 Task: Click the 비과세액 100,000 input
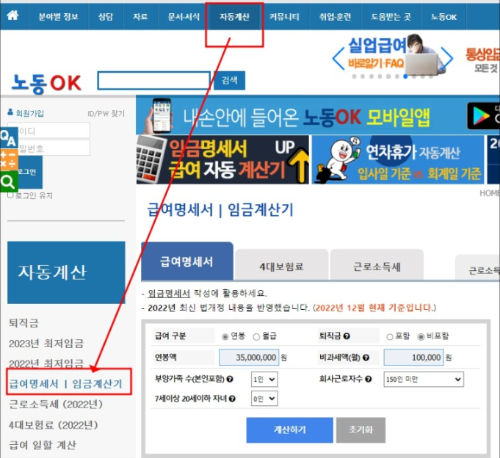(414, 358)
